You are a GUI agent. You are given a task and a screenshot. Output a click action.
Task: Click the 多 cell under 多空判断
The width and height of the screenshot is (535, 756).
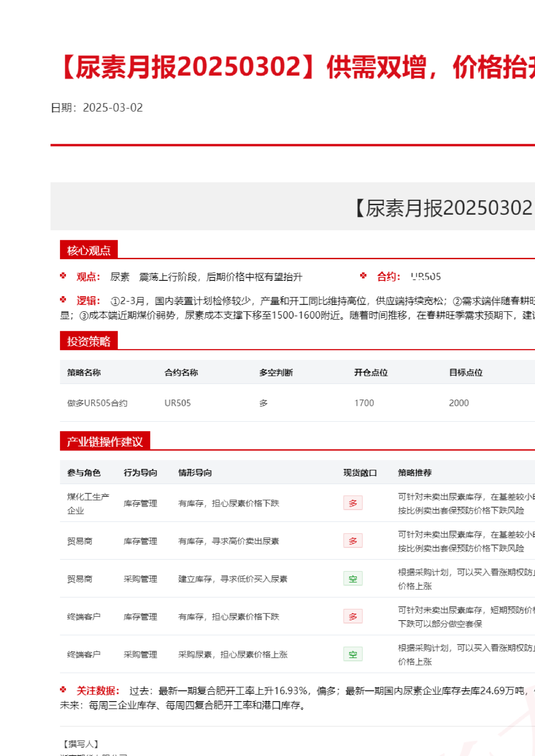tap(263, 403)
